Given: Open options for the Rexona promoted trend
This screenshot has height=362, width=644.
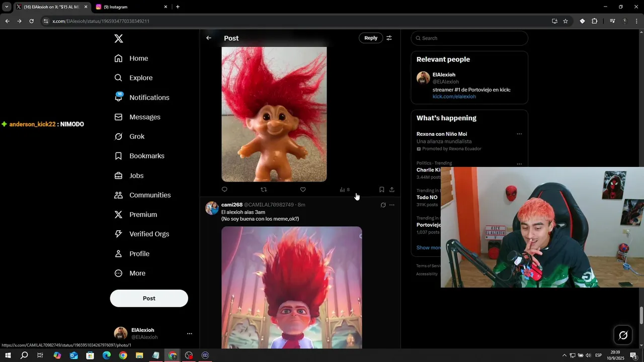Looking at the screenshot, I should [519, 134].
